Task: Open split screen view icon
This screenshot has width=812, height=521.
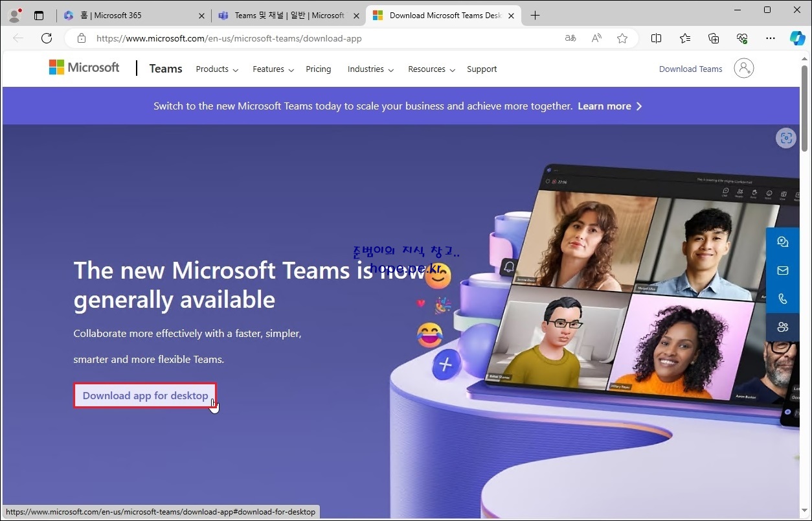Action: [x=656, y=38]
